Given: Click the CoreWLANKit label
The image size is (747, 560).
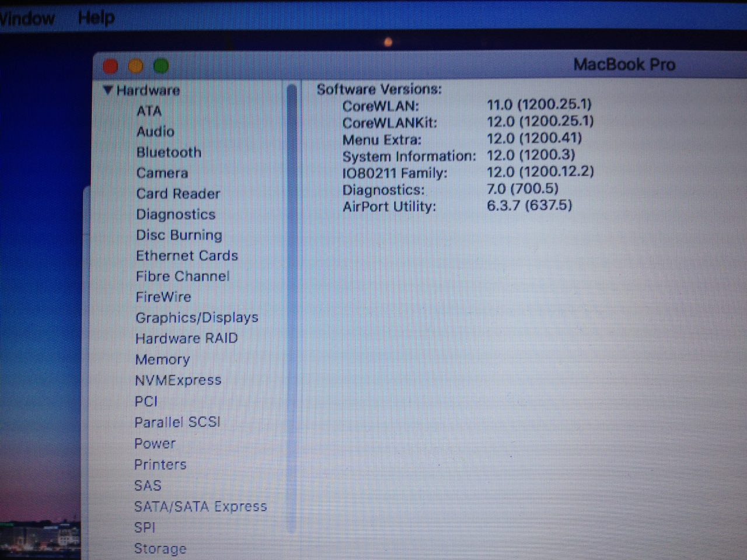Looking at the screenshot, I should click(x=390, y=123).
